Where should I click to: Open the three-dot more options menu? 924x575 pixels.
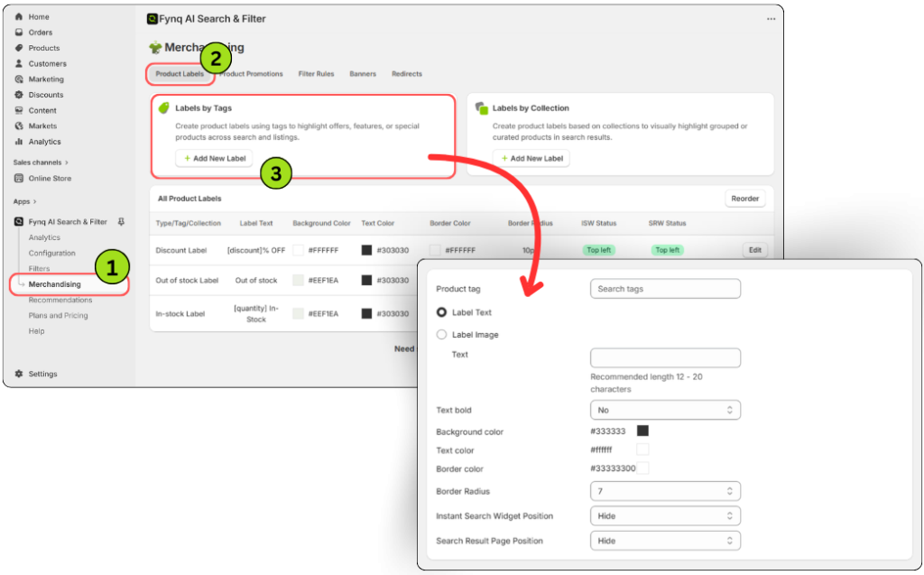(x=771, y=19)
